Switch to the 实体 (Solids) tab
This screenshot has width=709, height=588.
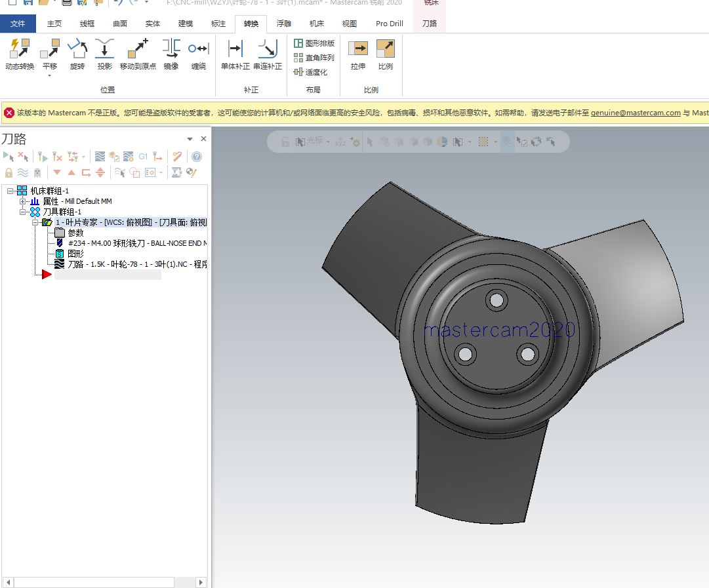[153, 24]
